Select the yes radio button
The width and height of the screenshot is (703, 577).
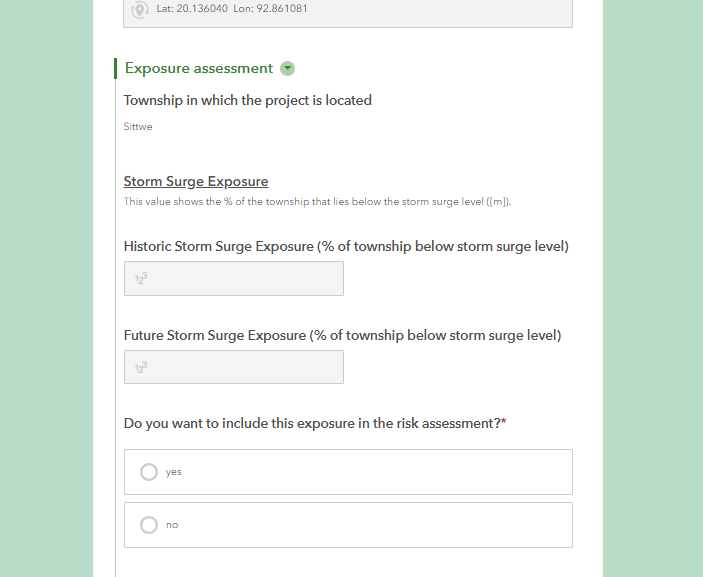click(149, 472)
